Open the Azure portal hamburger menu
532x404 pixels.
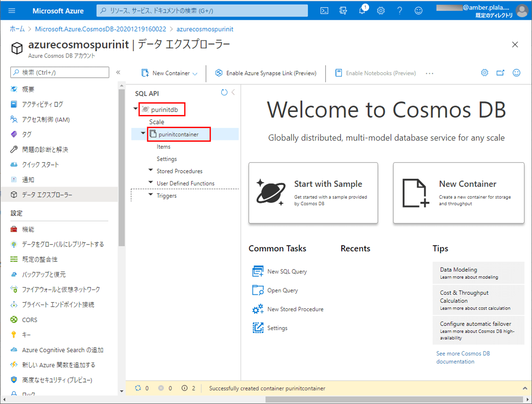coord(12,10)
